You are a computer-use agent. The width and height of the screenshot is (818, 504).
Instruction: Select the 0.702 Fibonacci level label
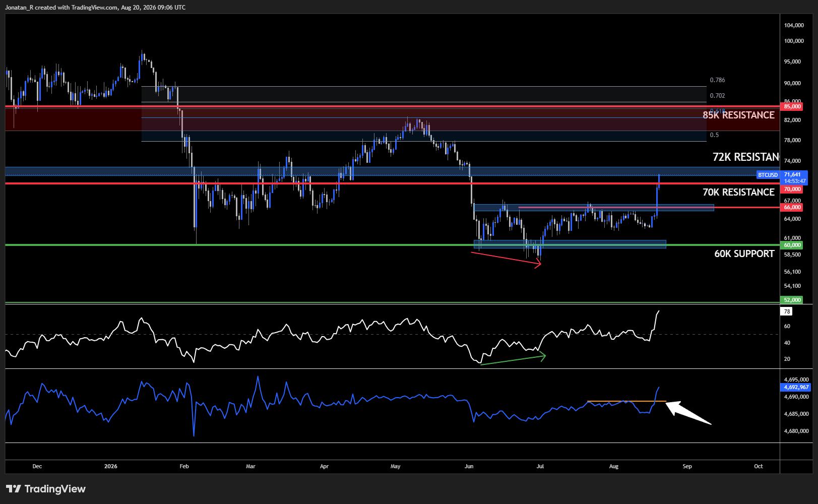click(717, 96)
